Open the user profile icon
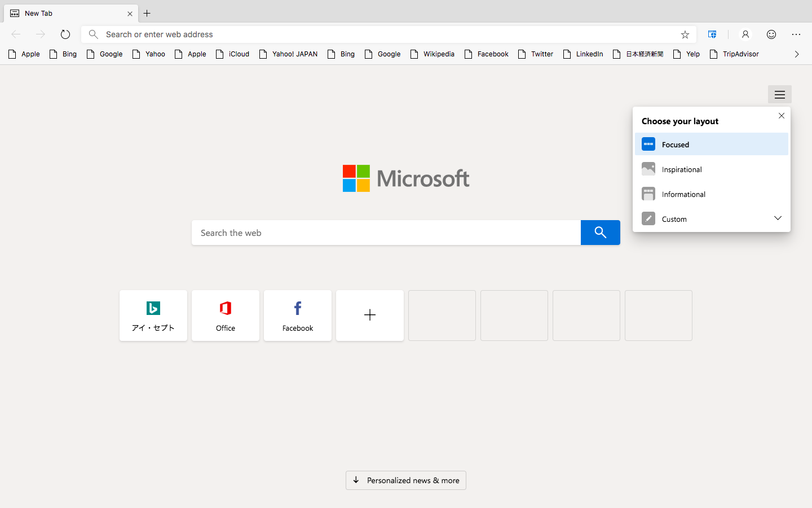The image size is (812, 508). (745, 34)
